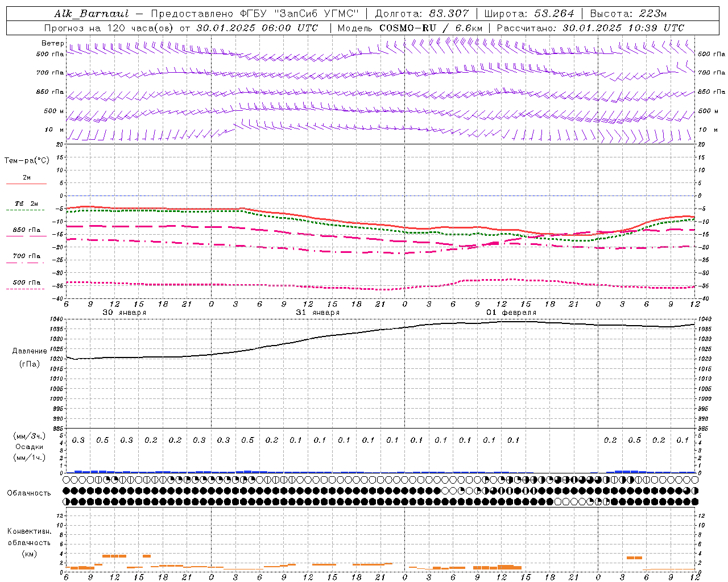Viewport: 728px width, 582px height.
Task: Select the 700 гПа temperature legend entry
Action: [27, 256]
